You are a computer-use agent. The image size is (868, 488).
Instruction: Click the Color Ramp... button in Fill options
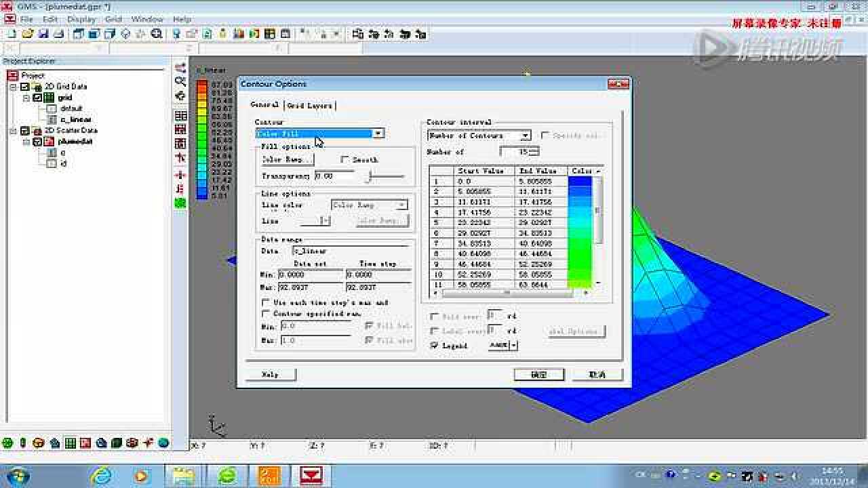pos(288,160)
